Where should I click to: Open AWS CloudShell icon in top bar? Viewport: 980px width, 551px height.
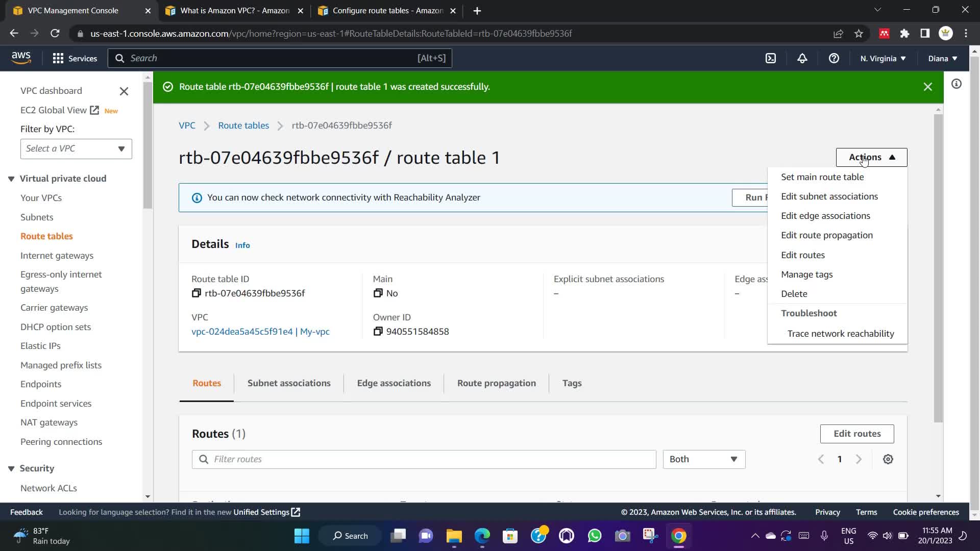coord(771,58)
